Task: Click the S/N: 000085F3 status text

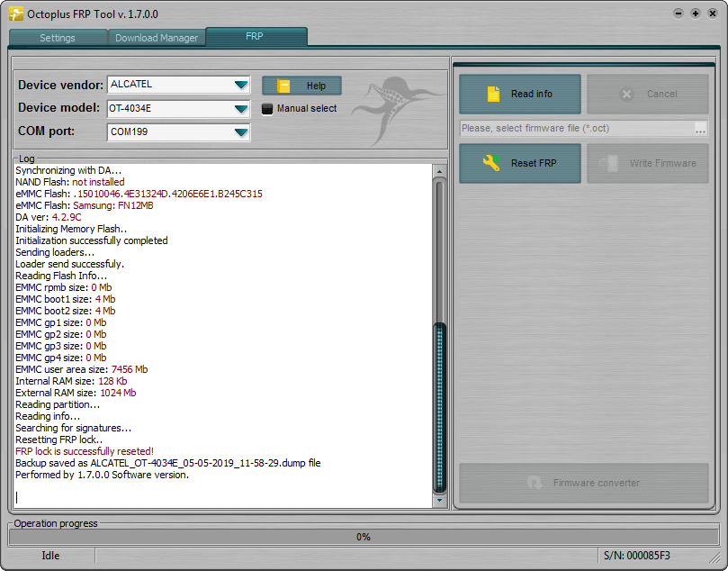Action: (x=637, y=556)
